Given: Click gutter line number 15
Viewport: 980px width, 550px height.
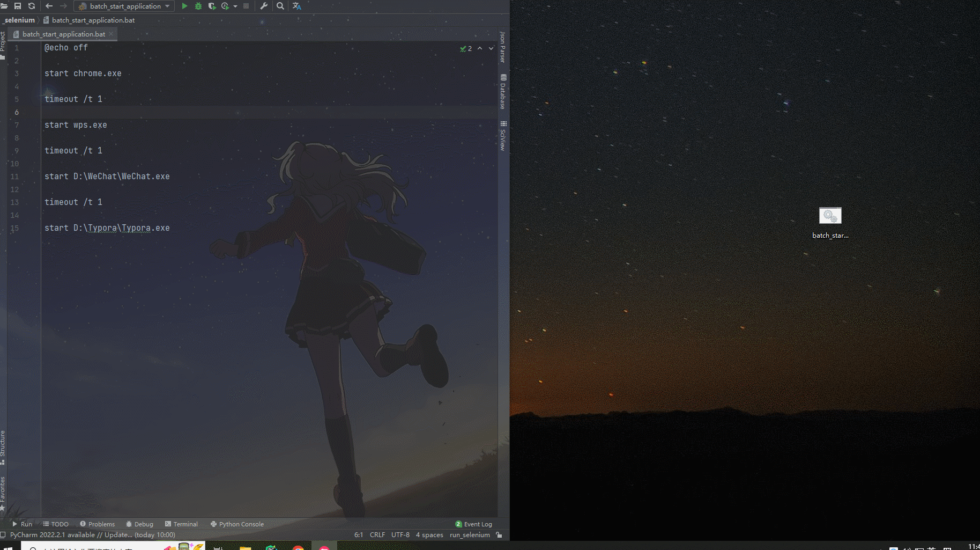Looking at the screenshot, I should pos(14,228).
